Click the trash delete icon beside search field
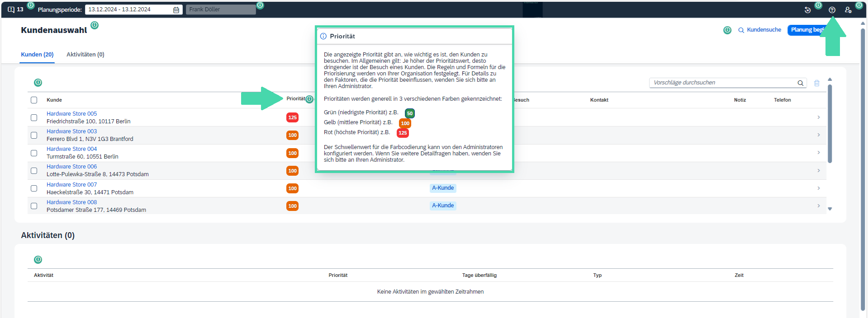The image size is (868, 318). click(x=817, y=83)
